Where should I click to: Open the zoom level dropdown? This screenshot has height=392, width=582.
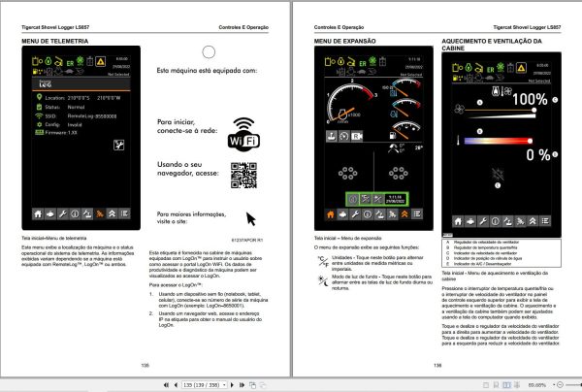pos(554,385)
